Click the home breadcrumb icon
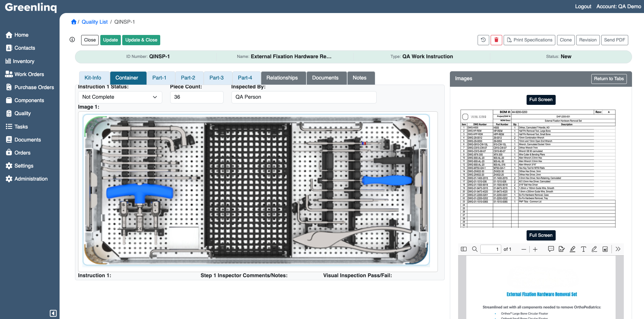Image resolution: width=644 pixels, height=319 pixels. pyautogui.click(x=74, y=22)
